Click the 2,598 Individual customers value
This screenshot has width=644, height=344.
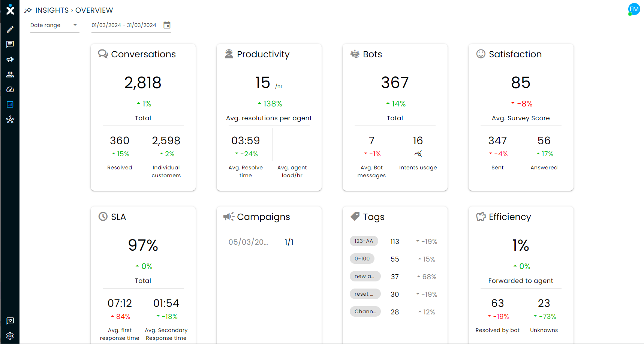coord(166,141)
